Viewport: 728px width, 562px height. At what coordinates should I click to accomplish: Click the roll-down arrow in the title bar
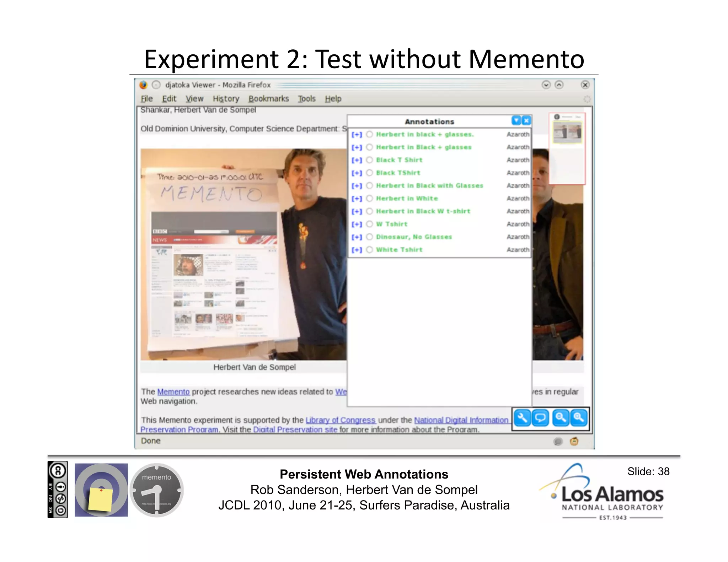[546, 85]
